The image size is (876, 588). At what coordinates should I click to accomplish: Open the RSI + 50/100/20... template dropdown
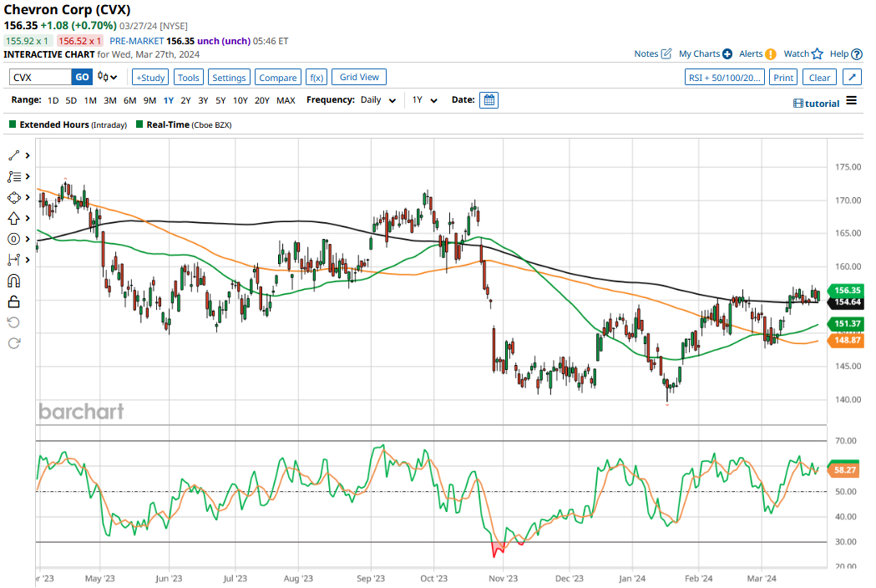click(x=724, y=77)
